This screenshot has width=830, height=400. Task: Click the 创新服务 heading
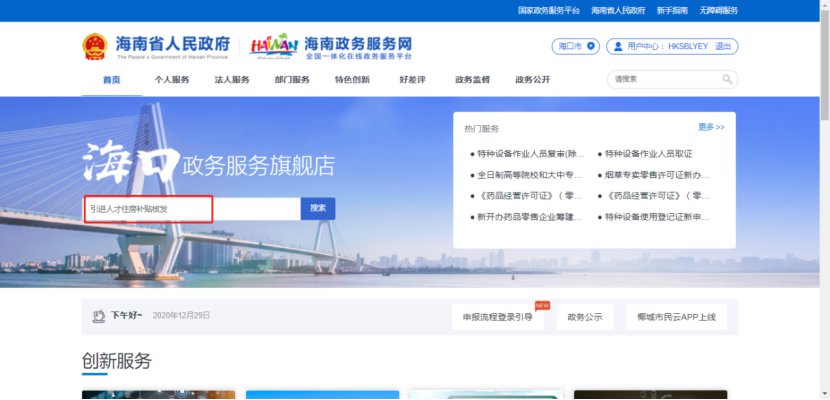click(x=116, y=361)
